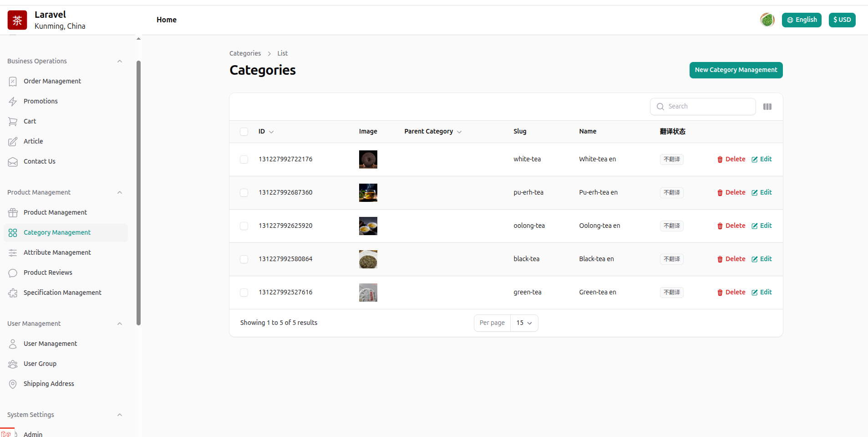Viewport: 868px width, 437px height.
Task: Open the Per page dropdown
Action: (x=524, y=323)
